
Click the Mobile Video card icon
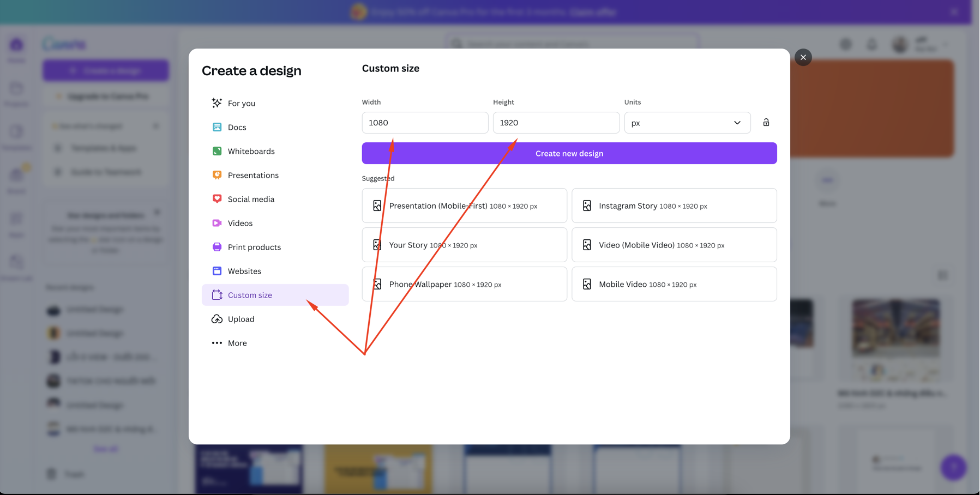[x=587, y=284]
